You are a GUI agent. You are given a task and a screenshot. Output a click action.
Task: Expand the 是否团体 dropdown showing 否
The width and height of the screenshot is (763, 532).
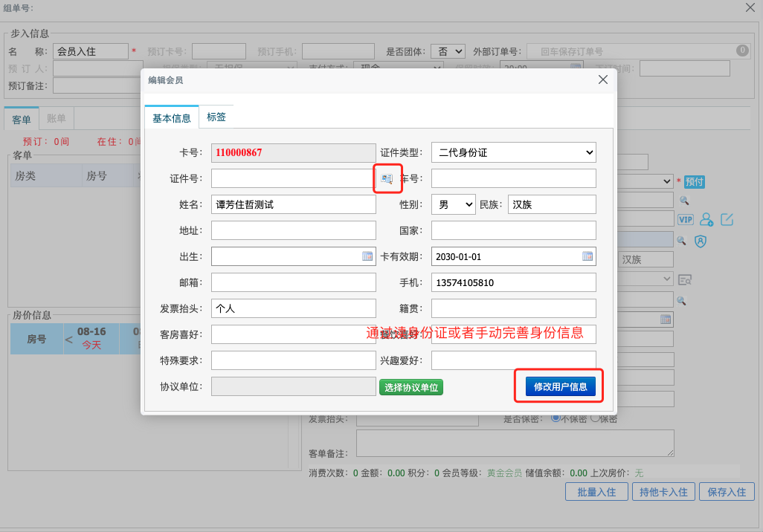[449, 51]
